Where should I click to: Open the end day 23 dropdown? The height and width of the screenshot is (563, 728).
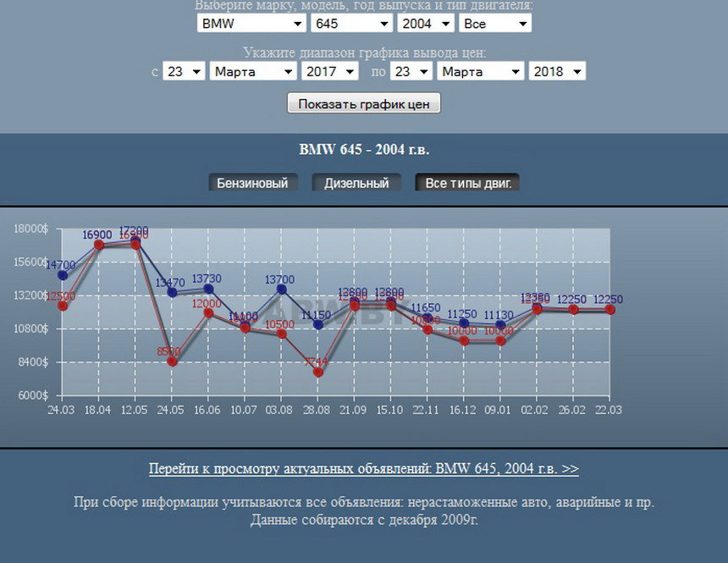tap(411, 71)
